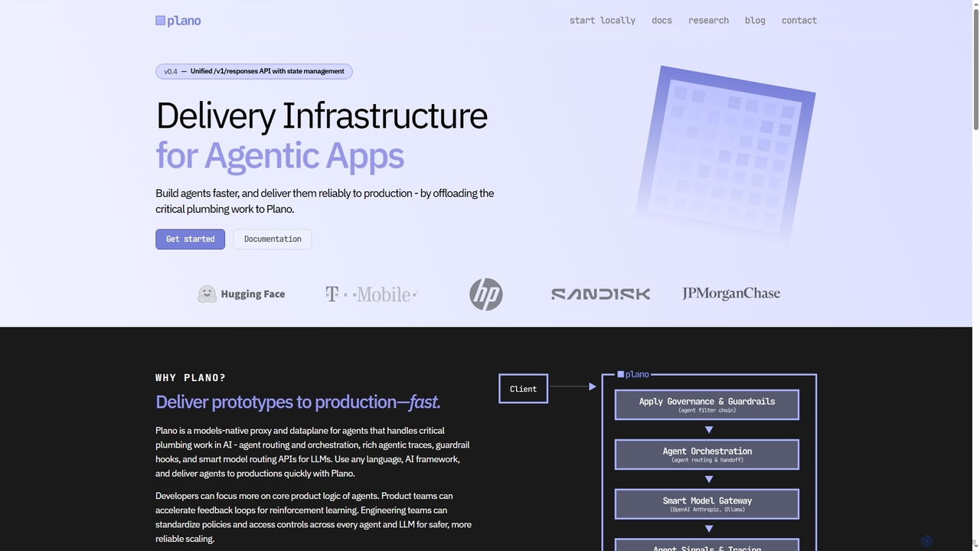
Task: Click the page vertical scrollbar thumb
Action: 975,67
